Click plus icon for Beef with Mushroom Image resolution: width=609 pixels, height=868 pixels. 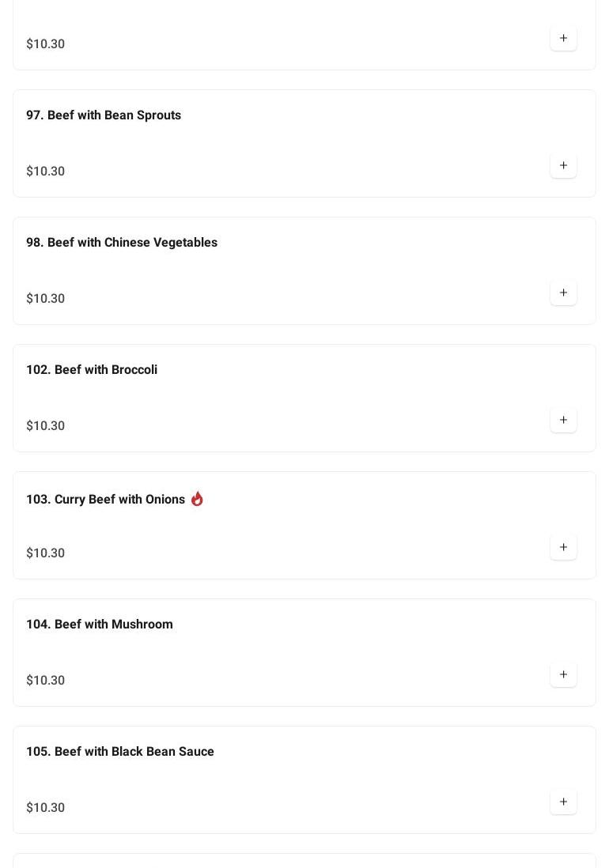tap(563, 675)
